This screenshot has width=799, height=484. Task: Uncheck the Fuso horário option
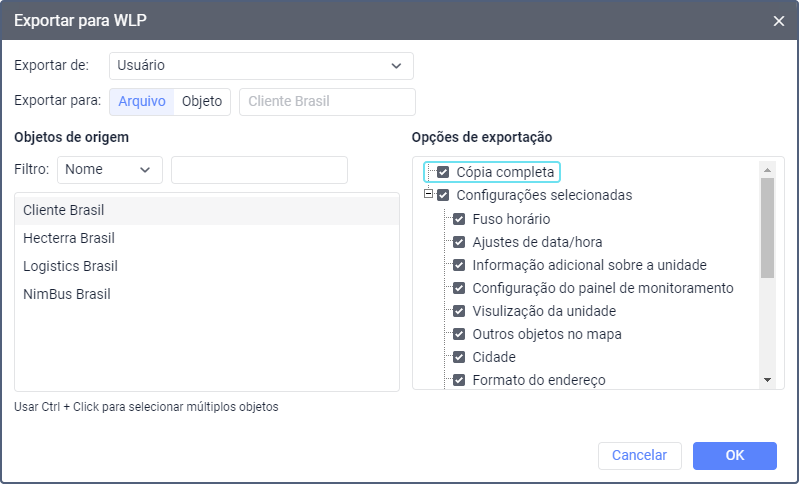(459, 219)
